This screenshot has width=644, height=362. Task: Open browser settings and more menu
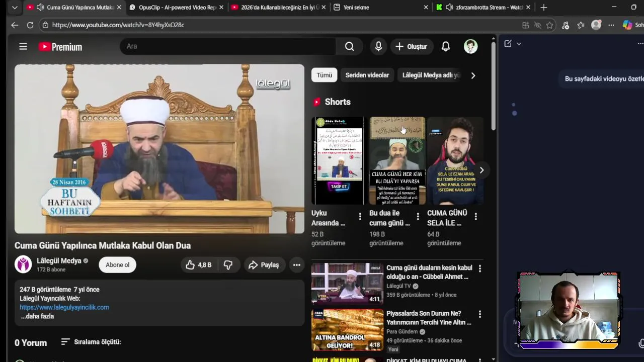tap(611, 25)
